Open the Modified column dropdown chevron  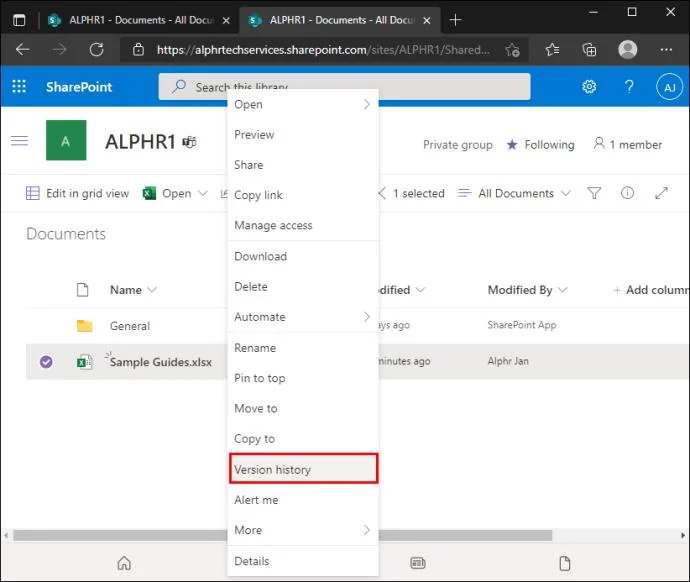coord(421,289)
